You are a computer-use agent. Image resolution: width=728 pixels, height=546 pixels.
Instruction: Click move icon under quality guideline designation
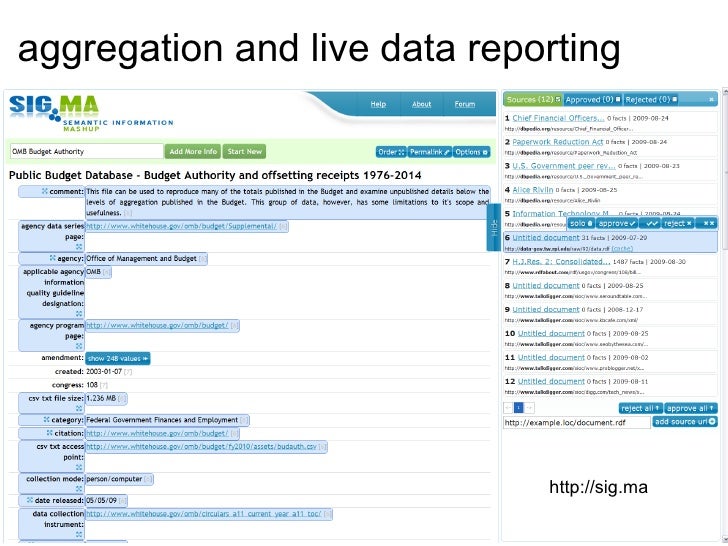tap(79, 313)
